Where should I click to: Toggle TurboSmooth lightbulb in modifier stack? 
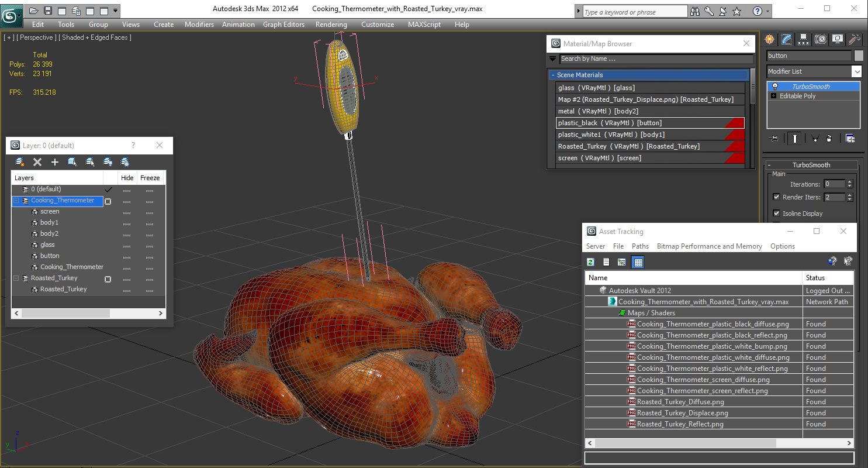coord(774,87)
